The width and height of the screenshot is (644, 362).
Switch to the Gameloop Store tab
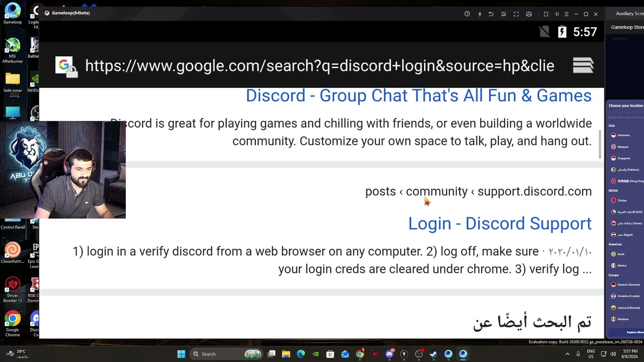click(627, 27)
